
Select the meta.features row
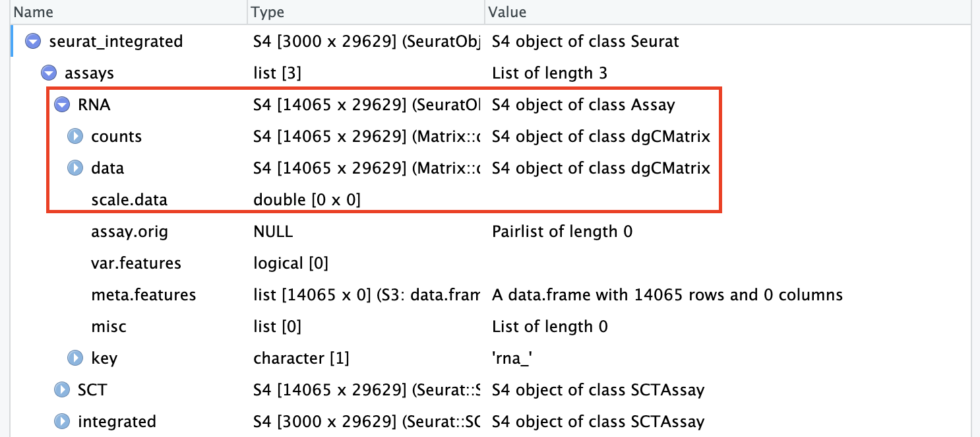click(x=143, y=295)
